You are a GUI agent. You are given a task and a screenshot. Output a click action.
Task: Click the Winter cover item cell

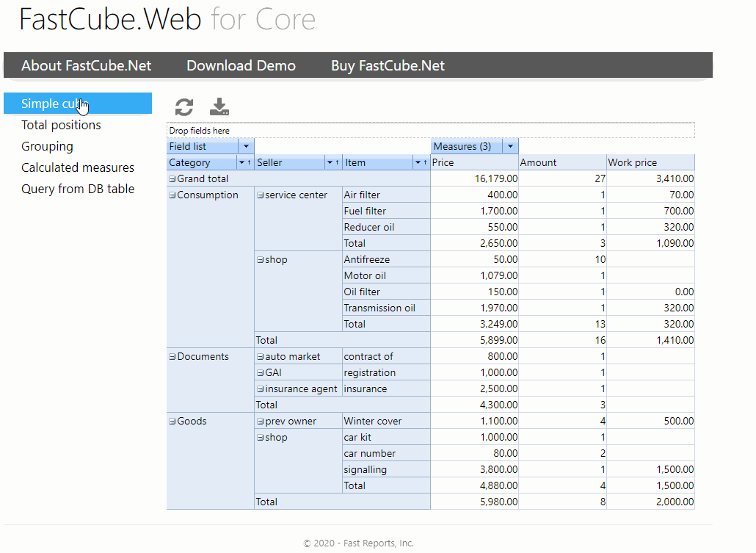(x=386, y=422)
